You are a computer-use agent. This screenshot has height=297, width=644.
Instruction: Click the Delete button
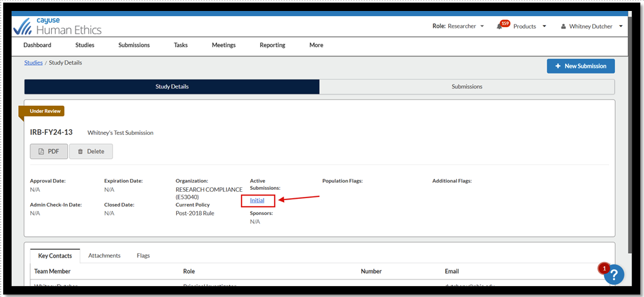tap(91, 151)
